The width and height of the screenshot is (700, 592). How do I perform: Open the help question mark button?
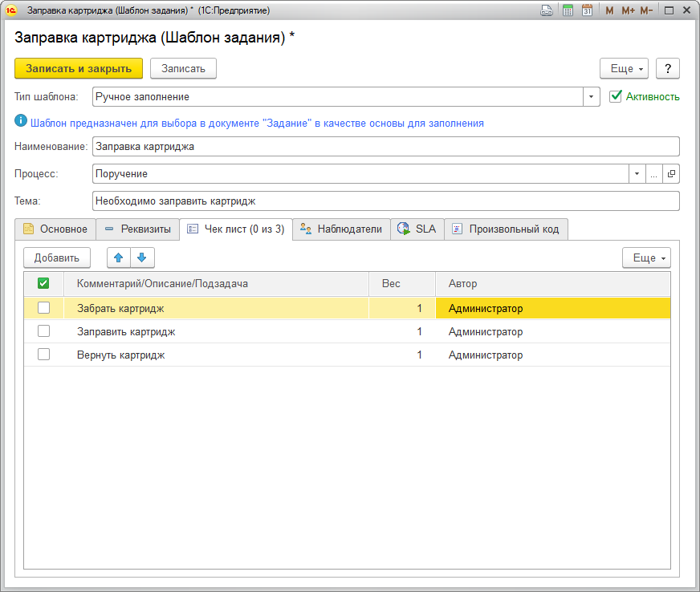(668, 69)
